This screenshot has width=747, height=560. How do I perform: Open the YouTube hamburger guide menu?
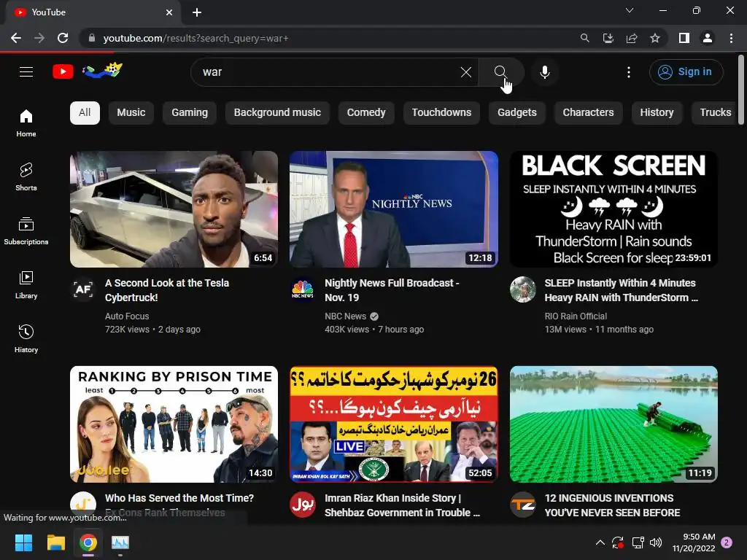(x=26, y=72)
